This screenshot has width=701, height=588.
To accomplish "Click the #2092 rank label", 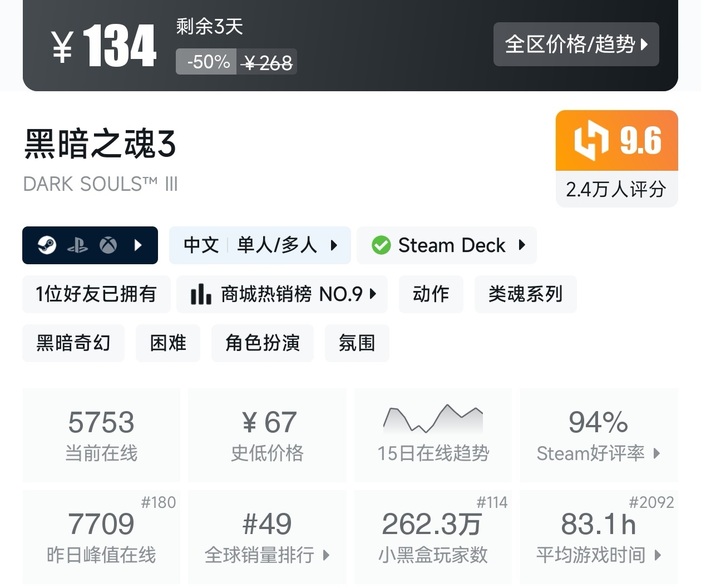I will point(651,502).
